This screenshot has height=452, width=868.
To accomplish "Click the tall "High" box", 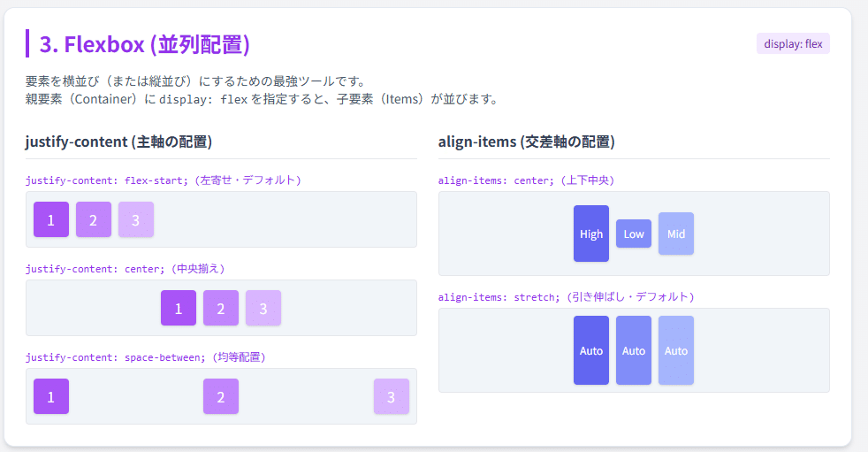I will (591, 234).
